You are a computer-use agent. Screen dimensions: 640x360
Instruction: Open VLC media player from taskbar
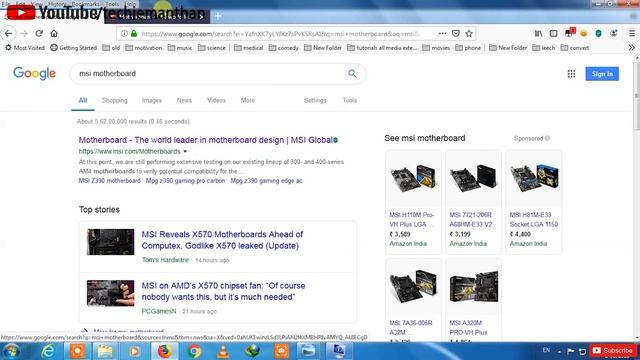(223, 351)
